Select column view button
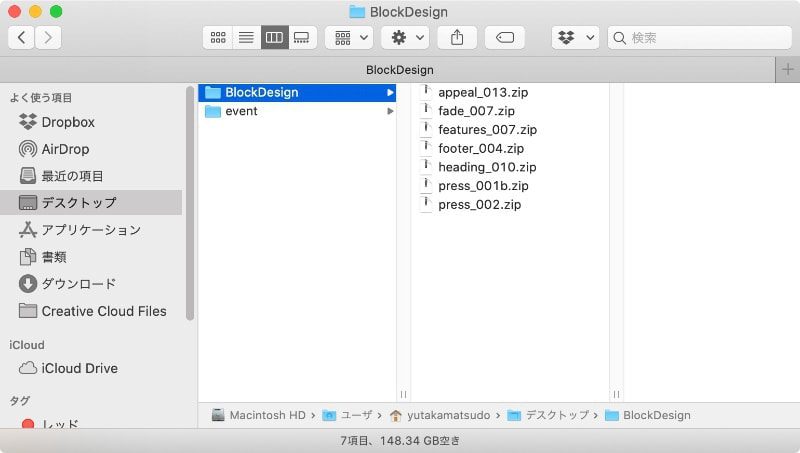Image resolution: width=800 pixels, height=453 pixels. point(274,38)
